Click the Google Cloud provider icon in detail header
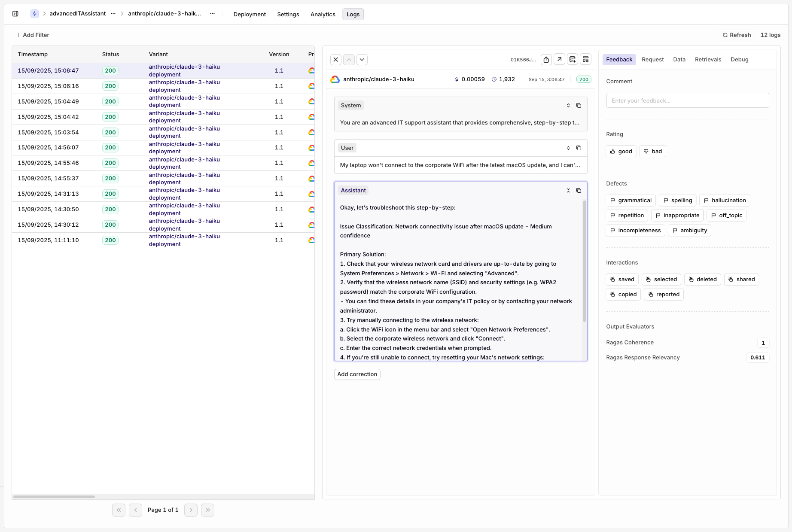The width and height of the screenshot is (792, 532). click(x=335, y=79)
